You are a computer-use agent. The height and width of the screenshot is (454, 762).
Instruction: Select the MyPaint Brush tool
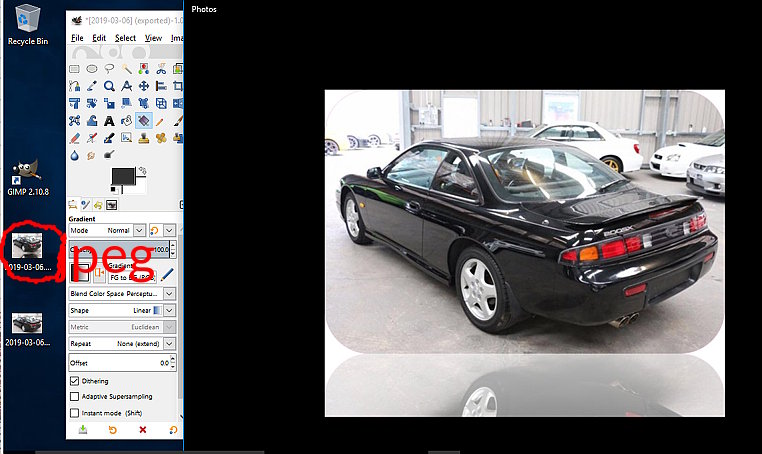(126, 138)
